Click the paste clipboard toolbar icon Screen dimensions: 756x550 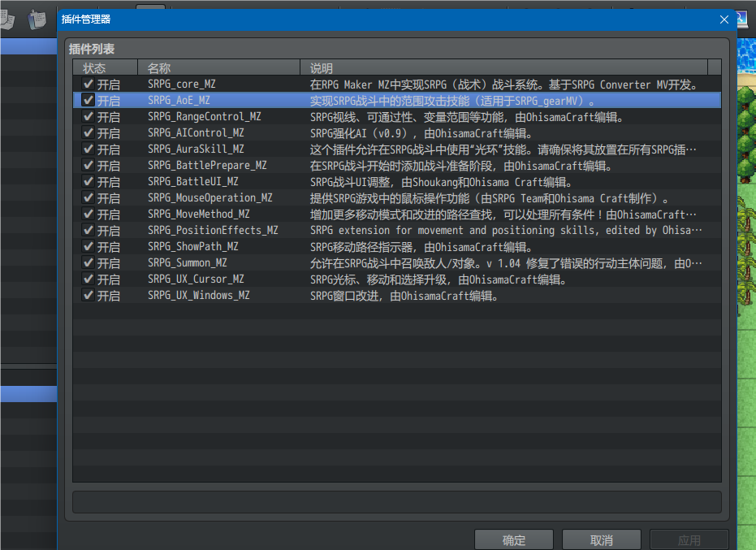37,19
